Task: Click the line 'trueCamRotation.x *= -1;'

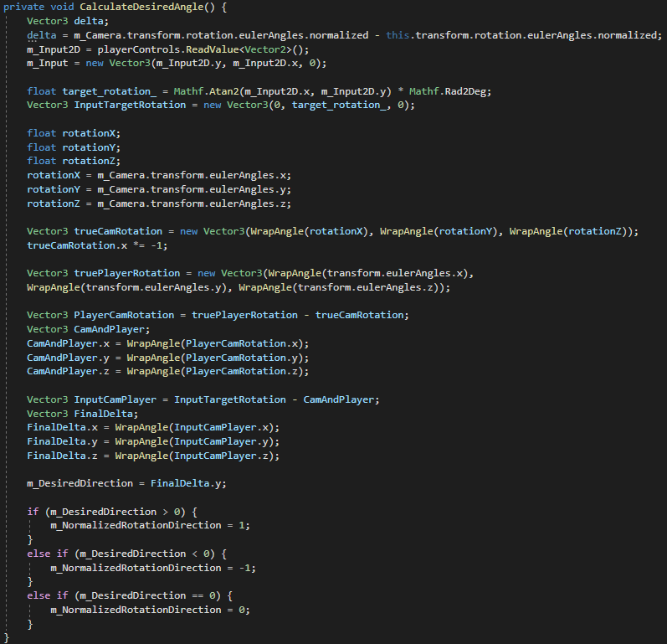Action: click(x=97, y=245)
